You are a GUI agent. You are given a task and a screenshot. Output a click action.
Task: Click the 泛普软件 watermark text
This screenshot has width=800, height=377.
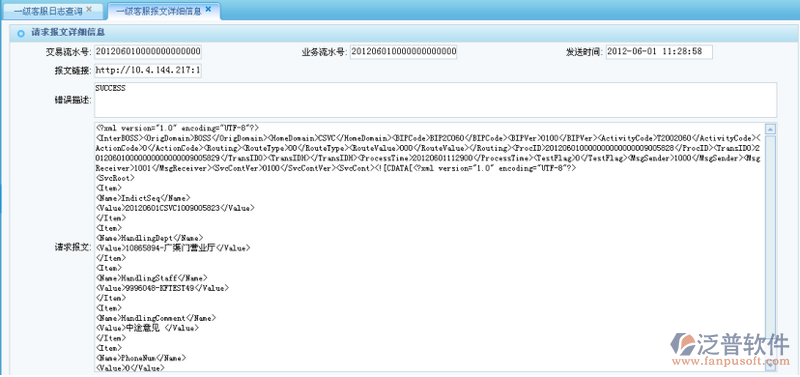click(744, 344)
